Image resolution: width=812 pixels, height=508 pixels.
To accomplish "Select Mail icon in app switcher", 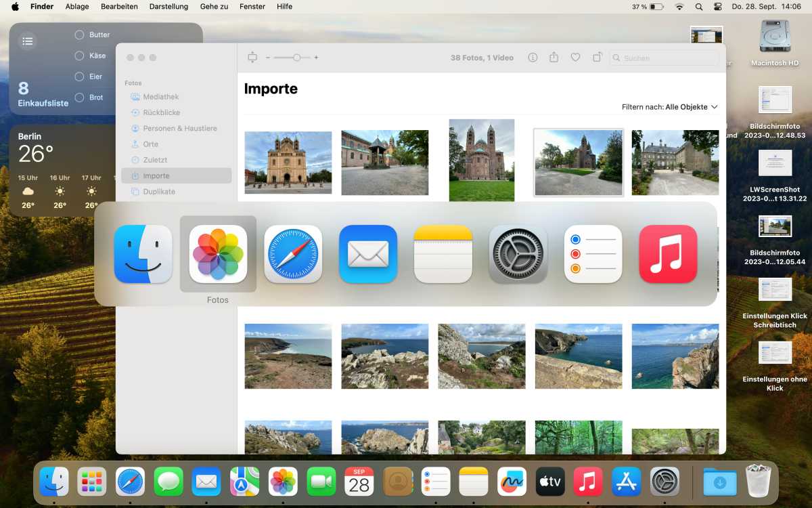I will (368, 254).
